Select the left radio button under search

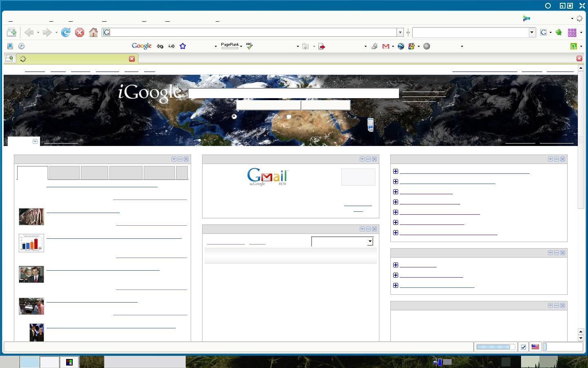(234, 117)
